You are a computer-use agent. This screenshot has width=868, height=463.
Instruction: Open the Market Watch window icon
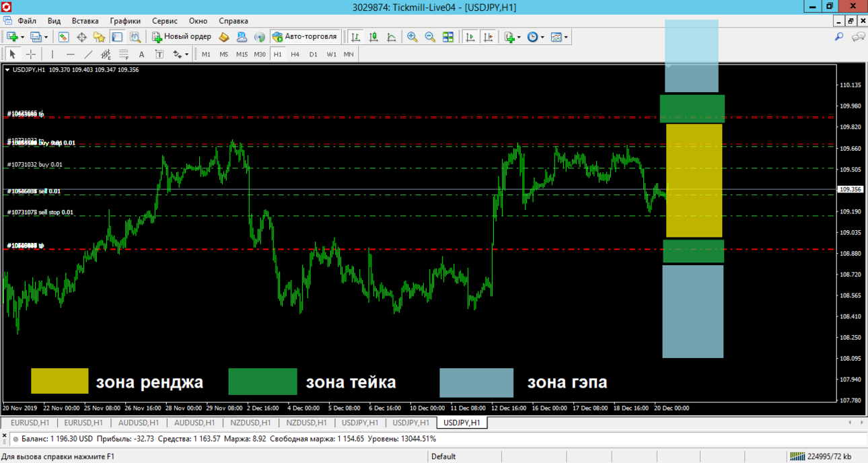64,37
